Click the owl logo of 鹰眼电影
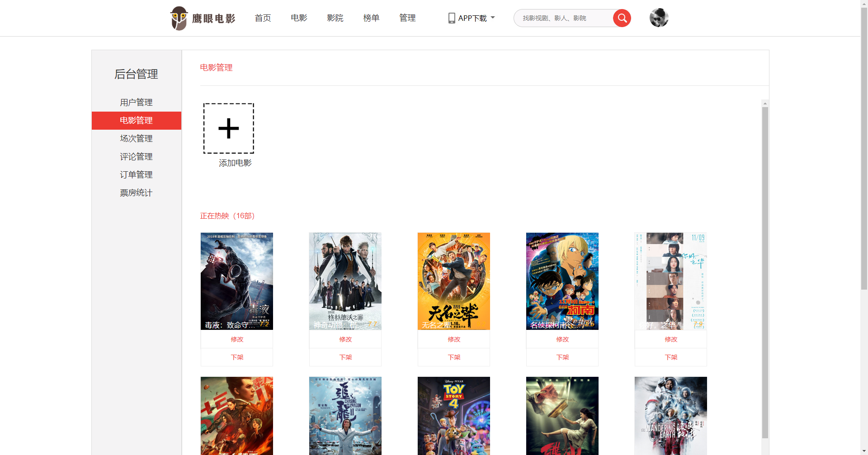 [179, 18]
